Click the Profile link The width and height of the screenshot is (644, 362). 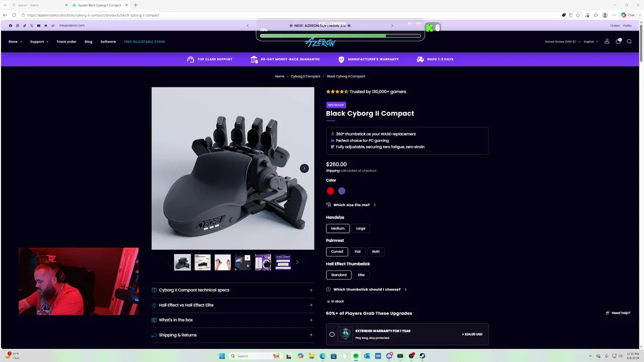click(627, 26)
